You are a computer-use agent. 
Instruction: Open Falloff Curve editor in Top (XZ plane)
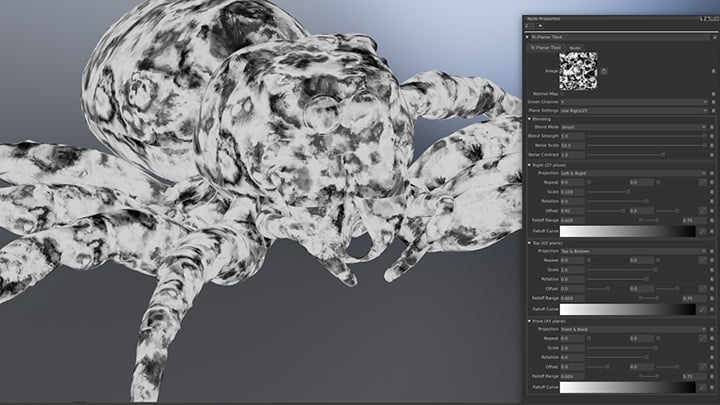(703, 309)
